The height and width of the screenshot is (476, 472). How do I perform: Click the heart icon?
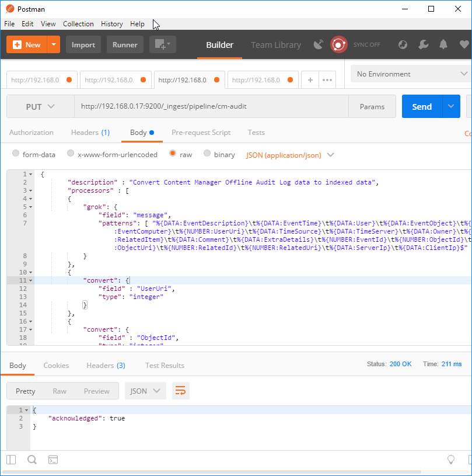pos(464,44)
